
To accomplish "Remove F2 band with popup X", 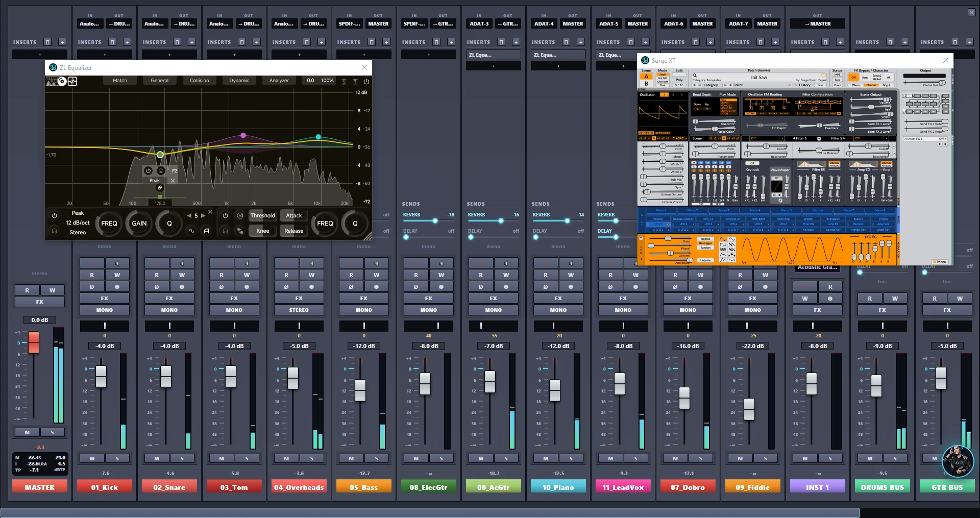I will pos(173,181).
